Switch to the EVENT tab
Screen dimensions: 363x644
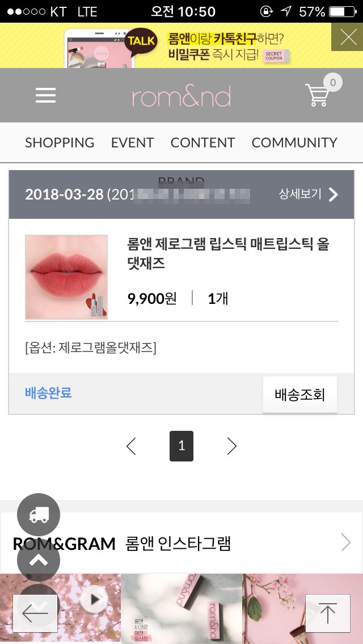[132, 142]
